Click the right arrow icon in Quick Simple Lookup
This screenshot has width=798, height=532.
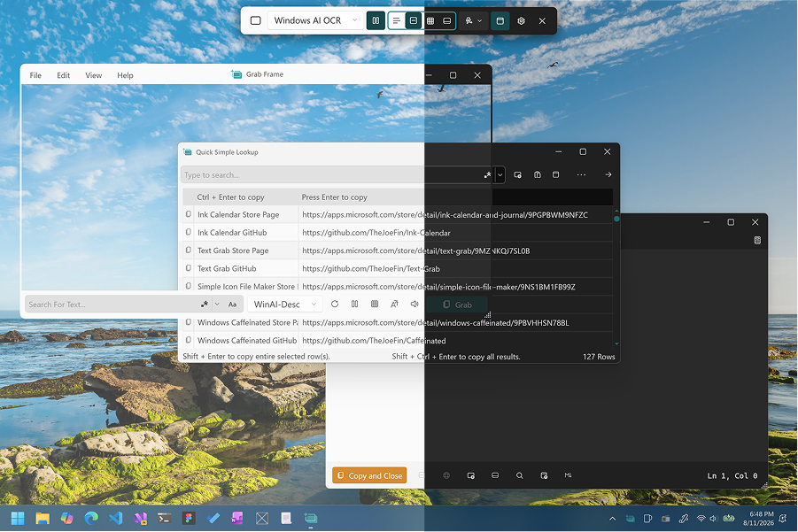click(x=608, y=175)
